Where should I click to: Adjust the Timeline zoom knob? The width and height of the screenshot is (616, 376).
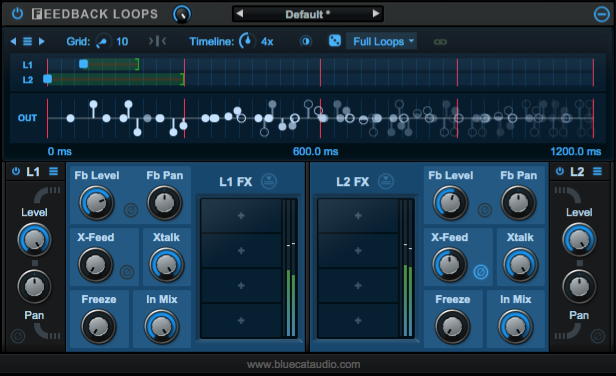pyautogui.click(x=247, y=41)
